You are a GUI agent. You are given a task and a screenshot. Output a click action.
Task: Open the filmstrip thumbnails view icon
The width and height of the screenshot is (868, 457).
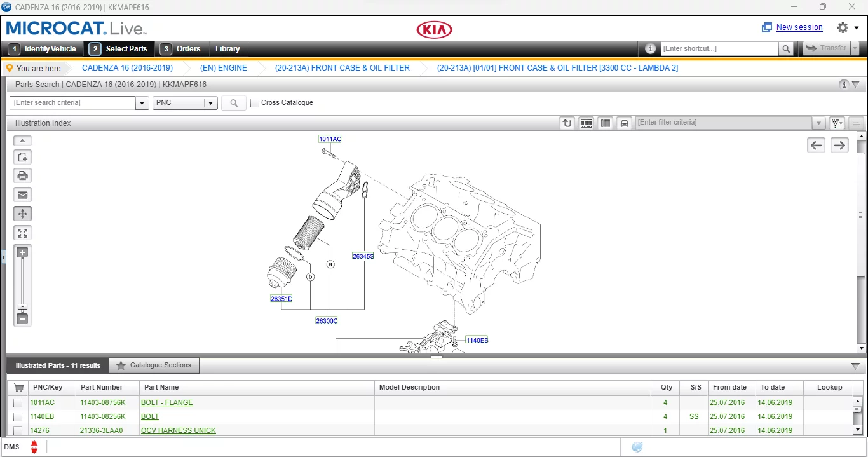click(x=586, y=122)
